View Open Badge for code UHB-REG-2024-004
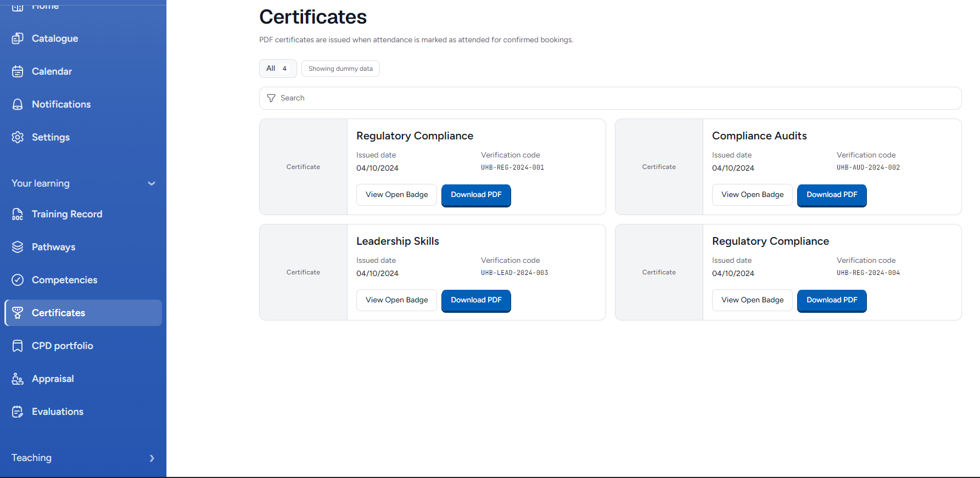Image resolution: width=980 pixels, height=478 pixels. pyautogui.click(x=752, y=300)
